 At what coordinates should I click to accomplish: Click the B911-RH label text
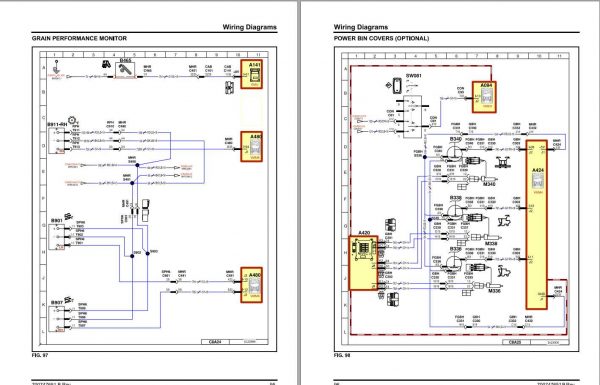pos(57,125)
